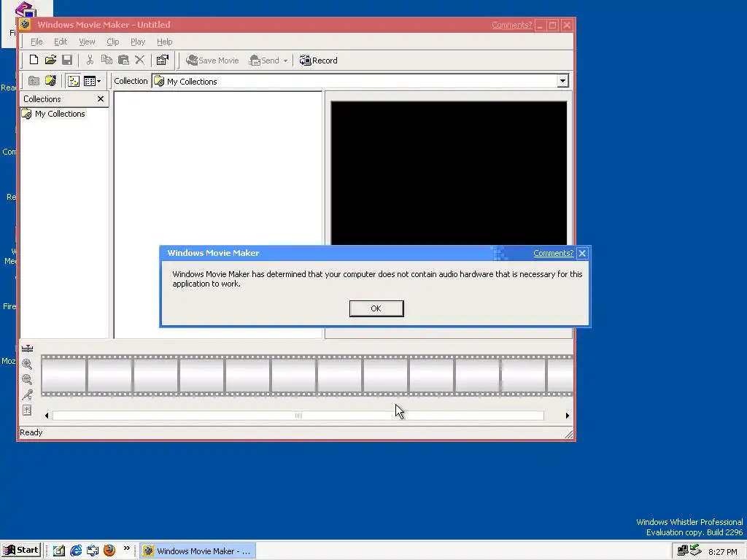Click Comments? link in main window title bar
This screenshot has width=747, height=560.
pyautogui.click(x=511, y=25)
